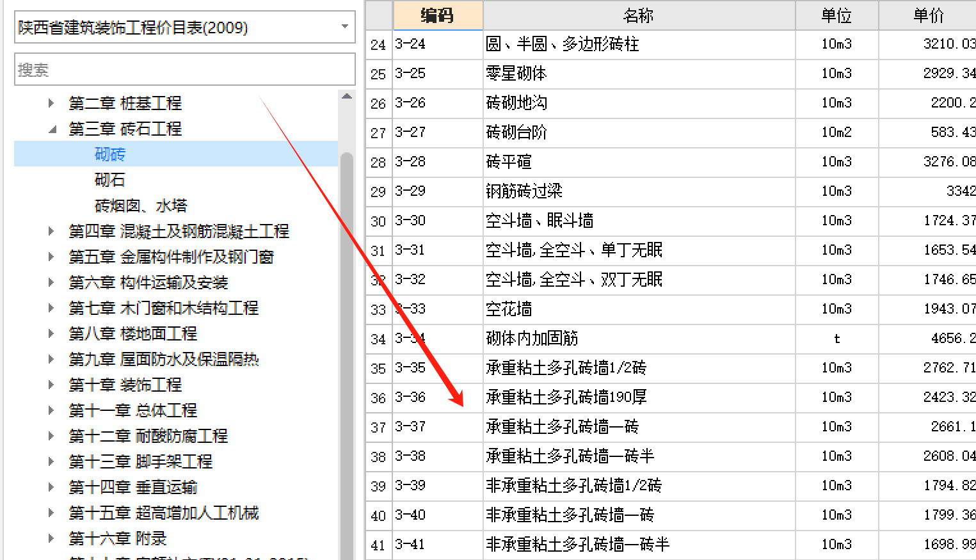This screenshot has height=560, width=976.
Task: Click the 10m2 unit cell
Action: point(836,132)
